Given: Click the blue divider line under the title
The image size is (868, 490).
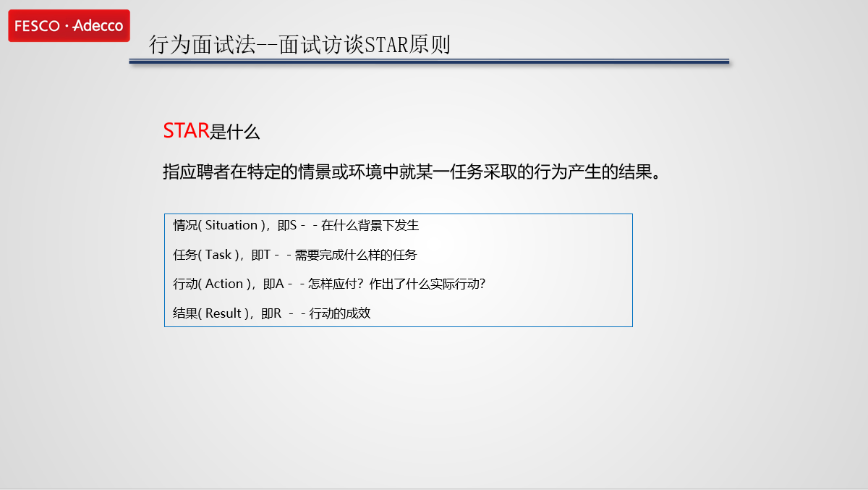Looking at the screenshot, I should [x=429, y=62].
